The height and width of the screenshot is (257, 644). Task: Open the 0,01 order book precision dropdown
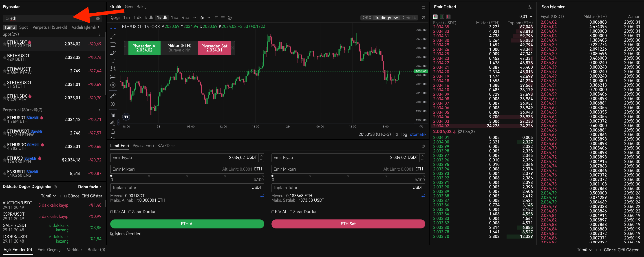(x=526, y=16)
